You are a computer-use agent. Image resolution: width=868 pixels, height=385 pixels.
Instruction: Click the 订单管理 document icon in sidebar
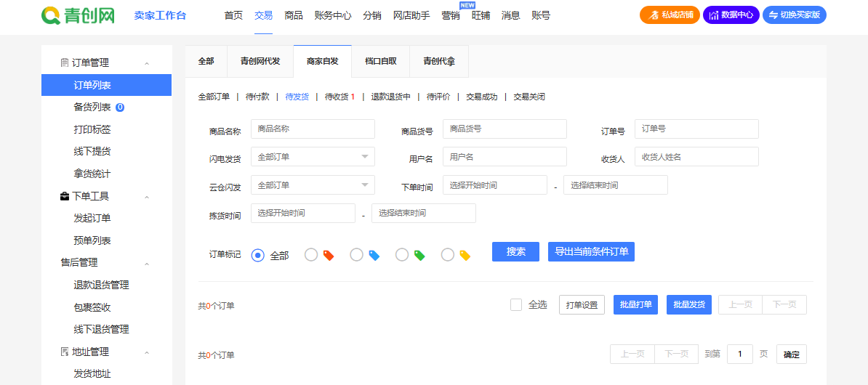coord(64,63)
